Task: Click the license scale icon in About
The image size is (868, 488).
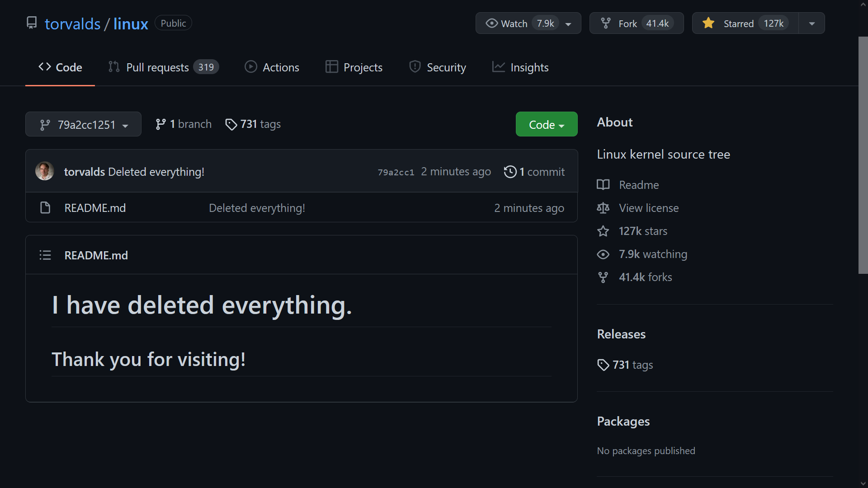Action: pyautogui.click(x=603, y=208)
